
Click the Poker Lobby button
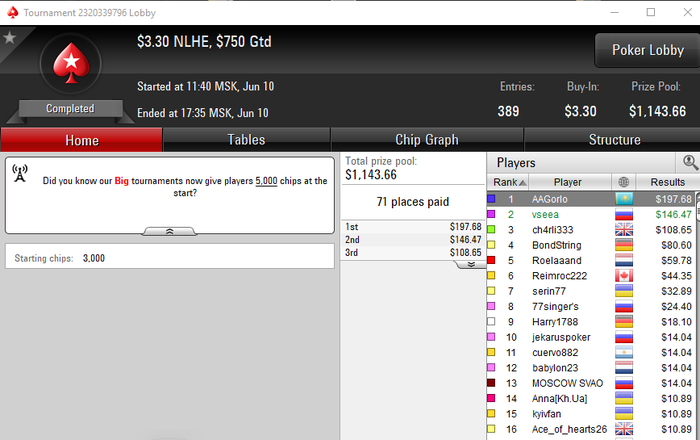[x=647, y=50]
